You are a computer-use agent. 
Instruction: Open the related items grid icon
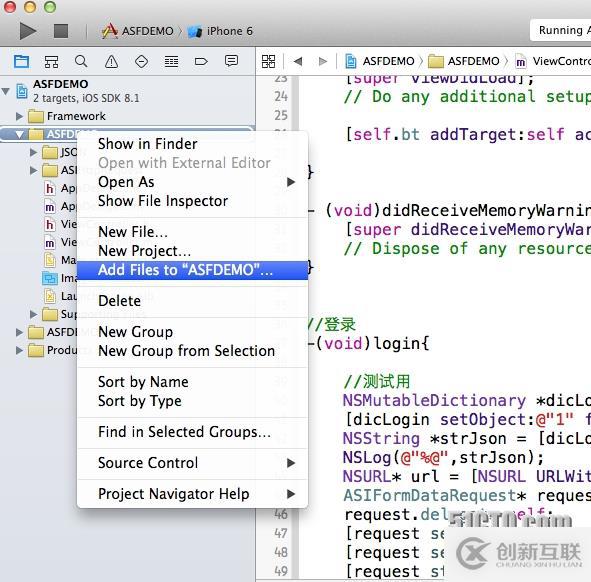pos(268,61)
